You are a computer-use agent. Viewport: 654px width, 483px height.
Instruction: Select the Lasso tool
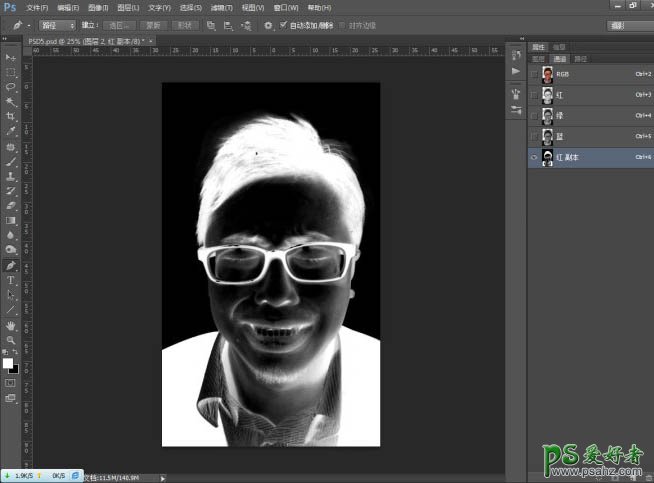pyautogui.click(x=11, y=87)
